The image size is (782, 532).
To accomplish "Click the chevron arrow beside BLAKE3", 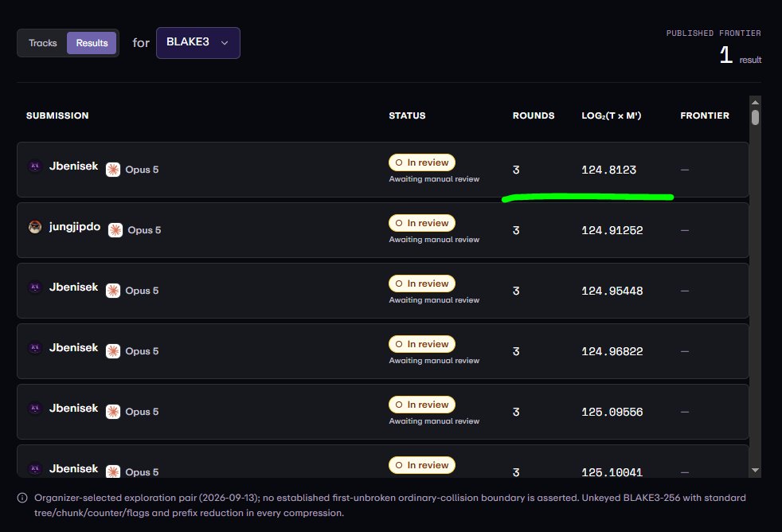I will pos(225,43).
